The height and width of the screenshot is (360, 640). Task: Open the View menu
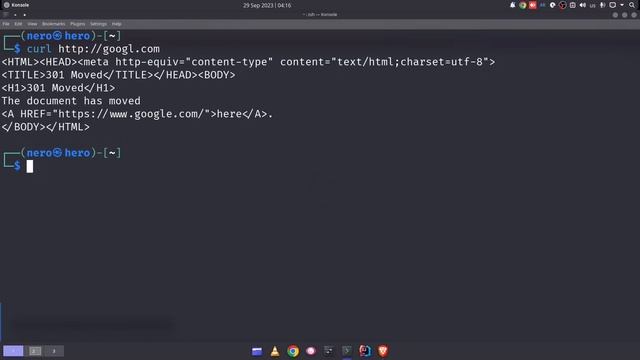[x=32, y=24]
